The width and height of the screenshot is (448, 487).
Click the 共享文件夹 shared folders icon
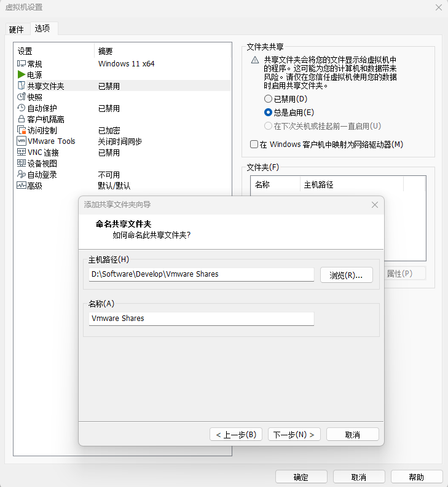point(21,85)
